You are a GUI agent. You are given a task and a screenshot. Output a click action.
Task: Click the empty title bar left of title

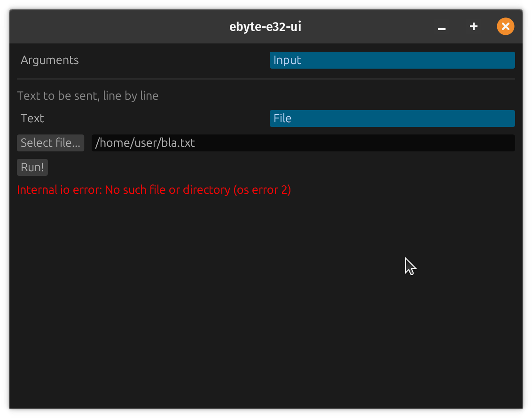(117, 27)
